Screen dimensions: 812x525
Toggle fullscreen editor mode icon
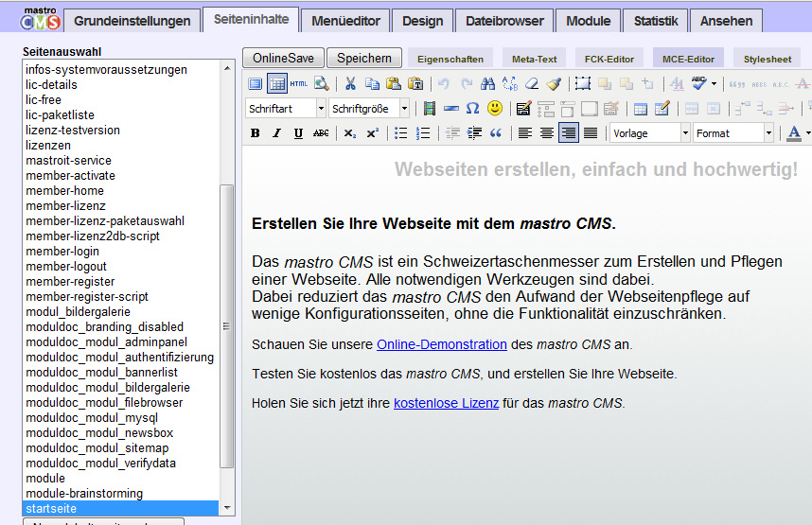256,84
